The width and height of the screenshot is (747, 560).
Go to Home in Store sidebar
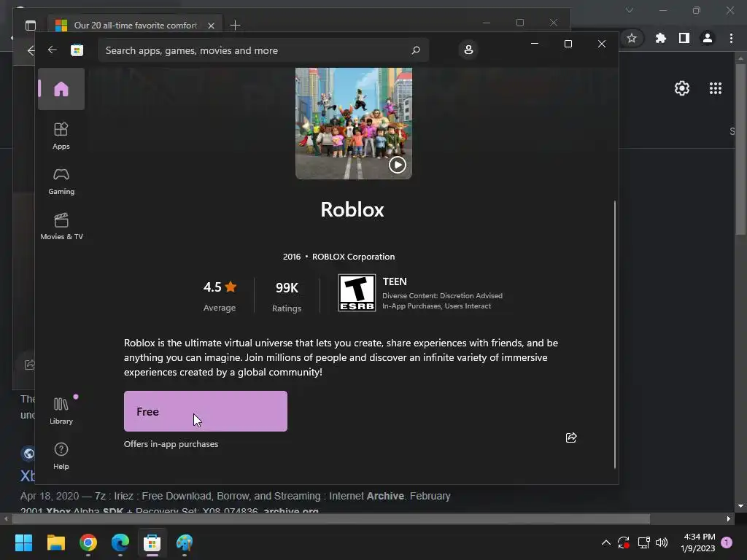click(x=61, y=89)
